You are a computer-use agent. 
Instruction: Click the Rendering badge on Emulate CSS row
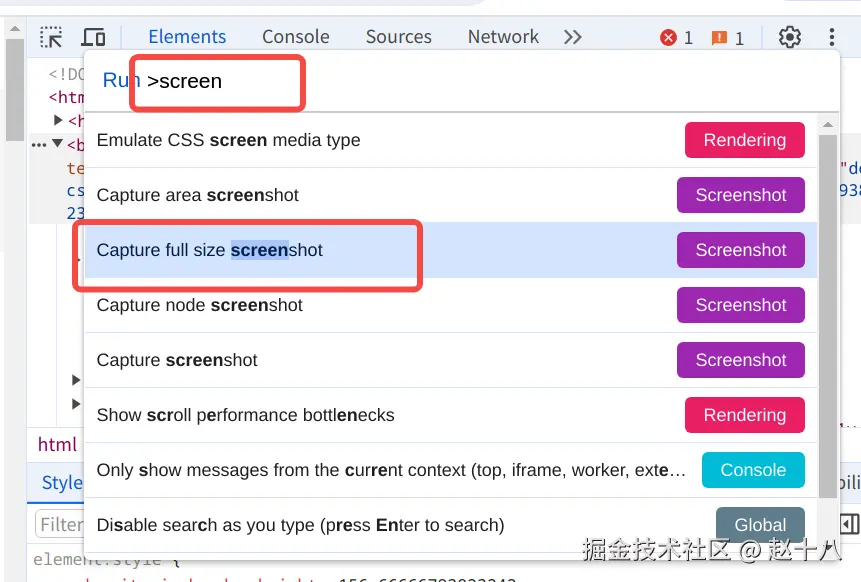745,140
